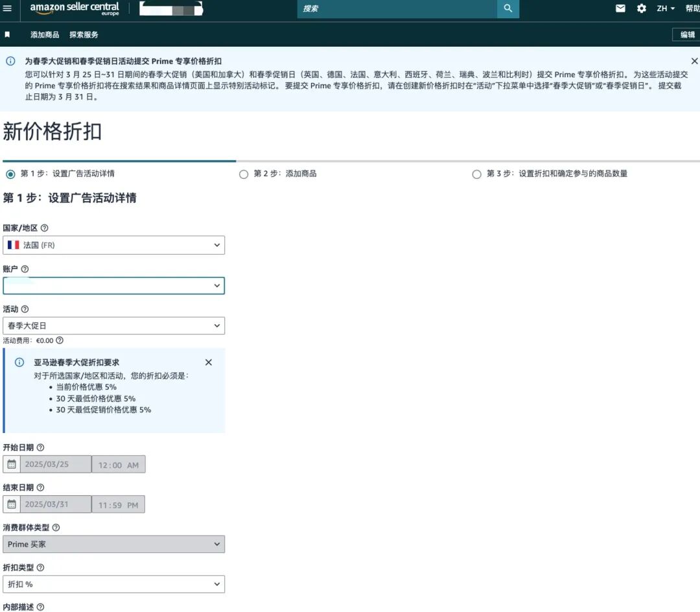The height and width of the screenshot is (612, 700).
Task: Click the 编辑 button
Action: [687, 34]
